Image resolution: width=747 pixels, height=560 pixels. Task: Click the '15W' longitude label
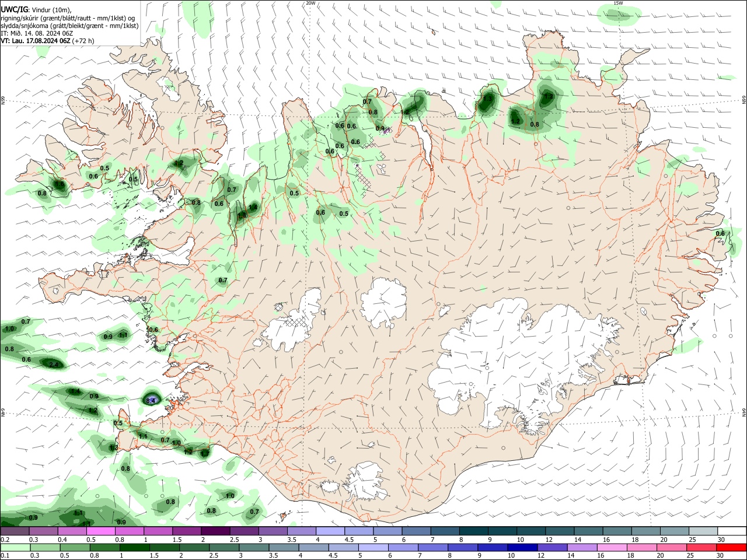click(x=619, y=3)
